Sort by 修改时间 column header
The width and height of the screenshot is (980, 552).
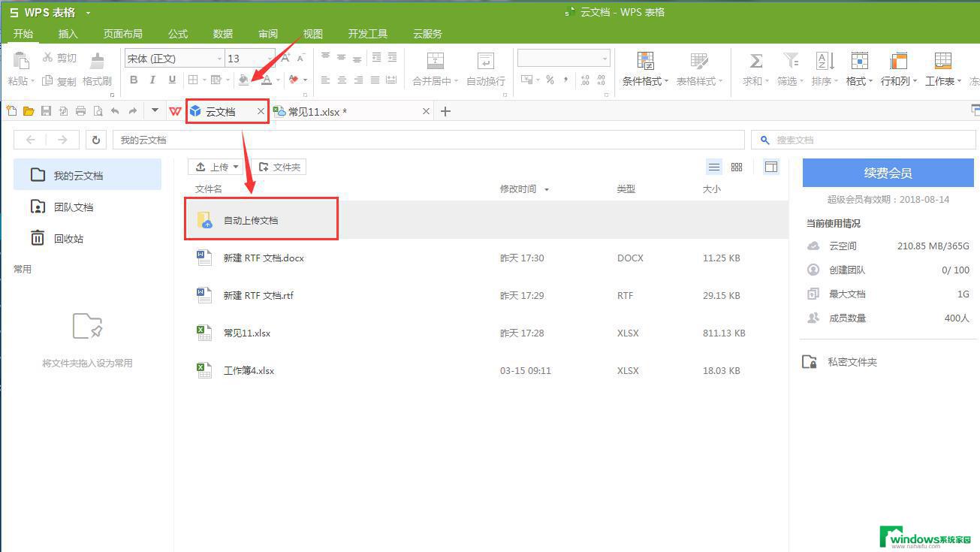point(524,189)
